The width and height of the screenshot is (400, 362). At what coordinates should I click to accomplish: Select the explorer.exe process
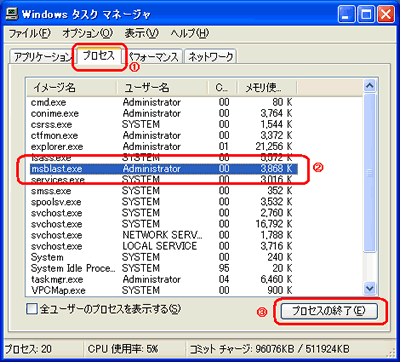(x=162, y=146)
